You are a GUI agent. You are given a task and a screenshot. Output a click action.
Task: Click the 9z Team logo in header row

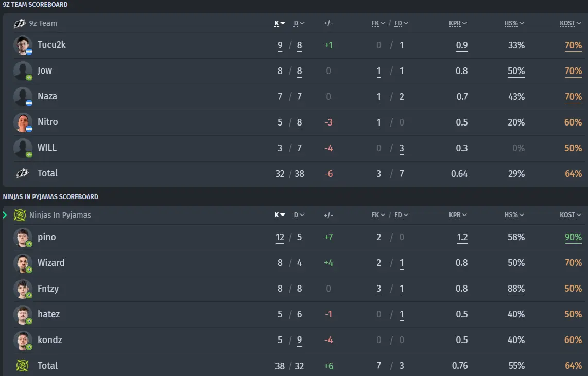coord(20,23)
